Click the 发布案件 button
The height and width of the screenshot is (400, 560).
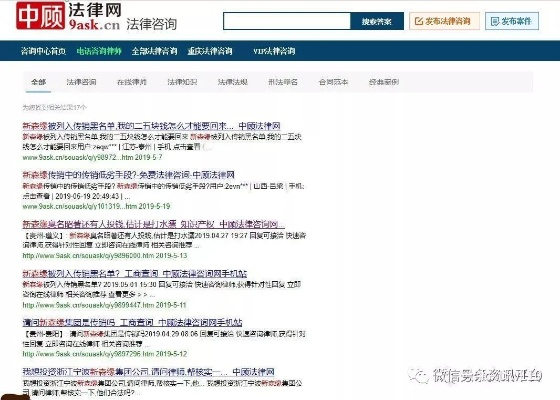tap(512, 21)
